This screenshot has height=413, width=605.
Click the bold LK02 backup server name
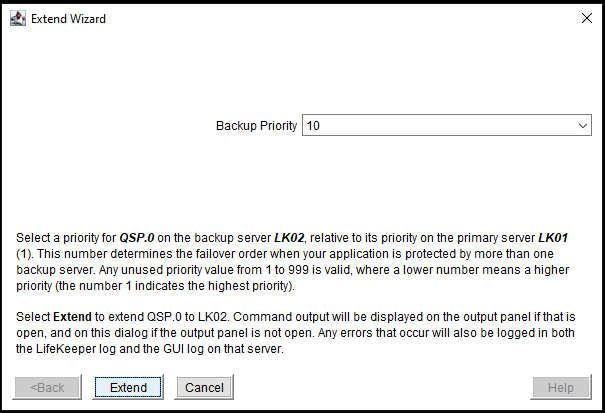click(x=292, y=239)
